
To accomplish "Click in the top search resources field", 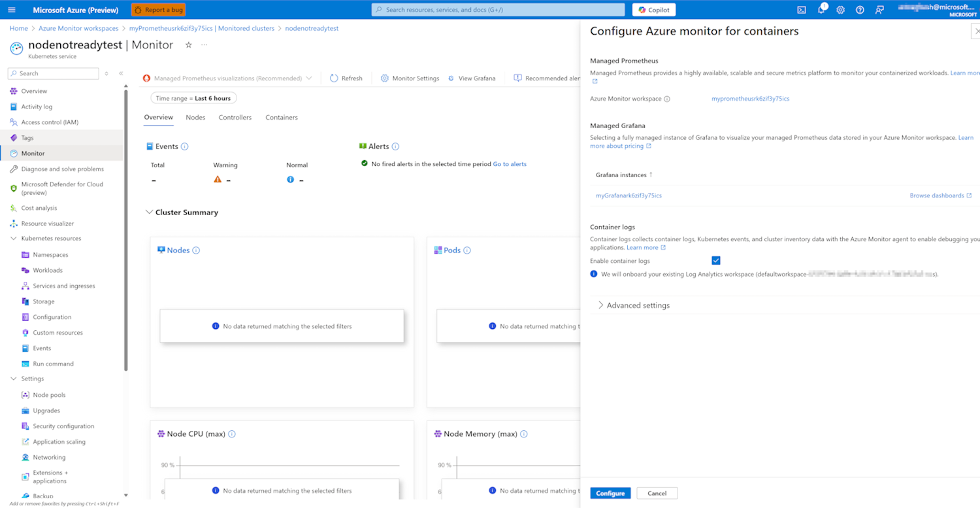I will coord(498,10).
